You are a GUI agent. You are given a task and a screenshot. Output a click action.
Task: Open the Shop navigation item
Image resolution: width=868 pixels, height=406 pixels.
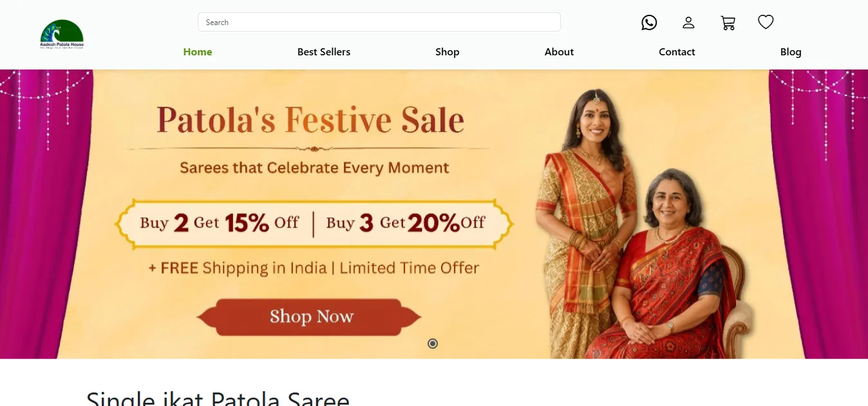tap(447, 52)
